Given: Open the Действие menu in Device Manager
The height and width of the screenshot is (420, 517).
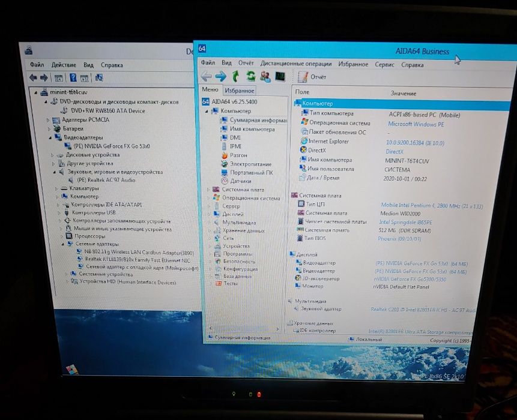Looking at the screenshot, I should click(64, 65).
